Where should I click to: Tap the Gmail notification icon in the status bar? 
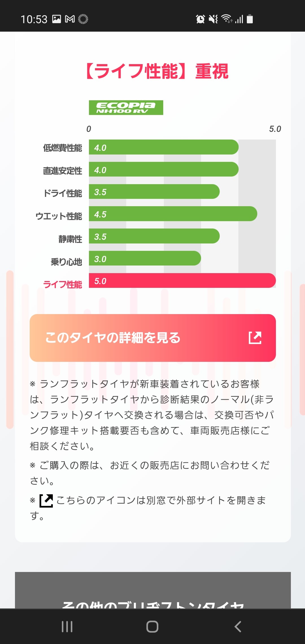pyautogui.click(x=70, y=19)
